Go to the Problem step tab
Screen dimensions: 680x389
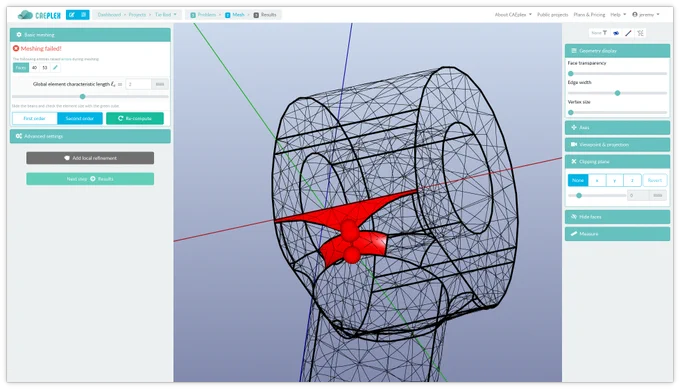tap(203, 15)
